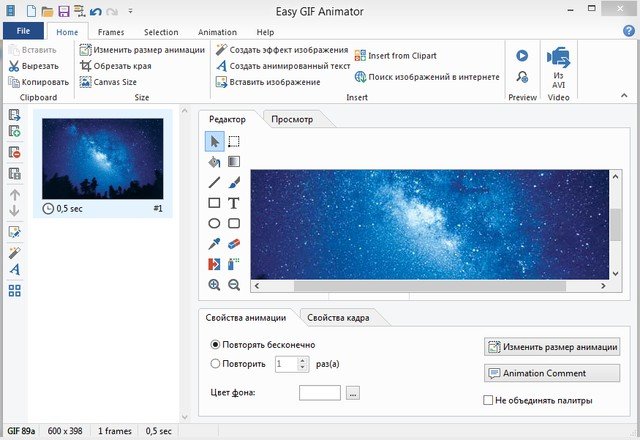The height and width of the screenshot is (440, 640).
Task: Click the Цвет фона color swatch
Action: 320,393
